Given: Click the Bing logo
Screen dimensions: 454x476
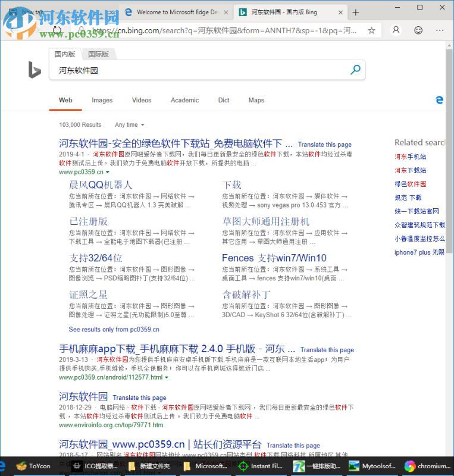Looking at the screenshot, I should click(35, 70).
